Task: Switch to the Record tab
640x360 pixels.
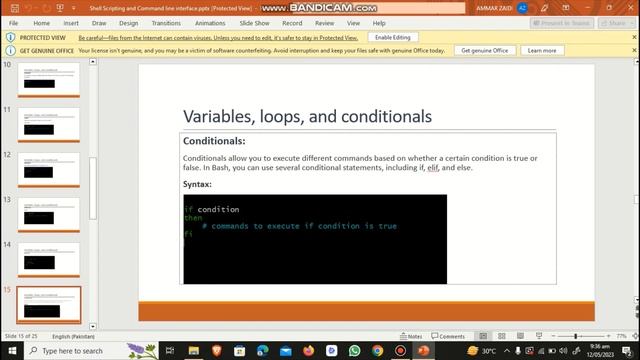Action: pyautogui.click(x=292, y=23)
